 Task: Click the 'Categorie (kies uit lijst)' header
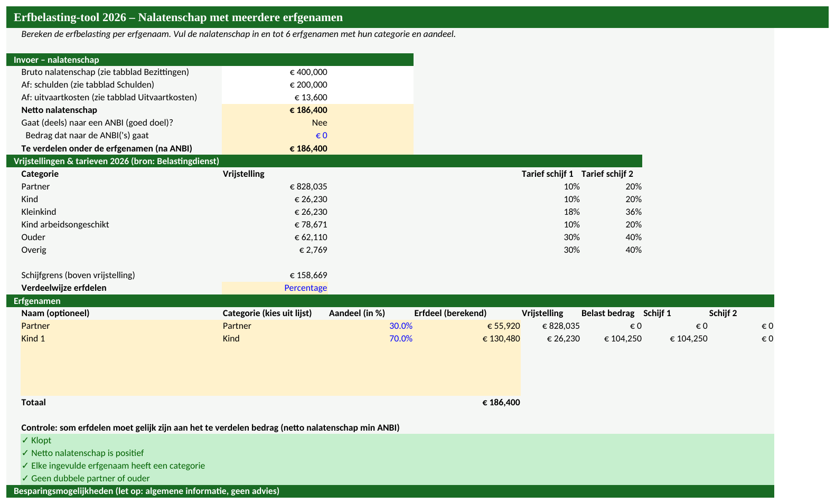coord(267,313)
